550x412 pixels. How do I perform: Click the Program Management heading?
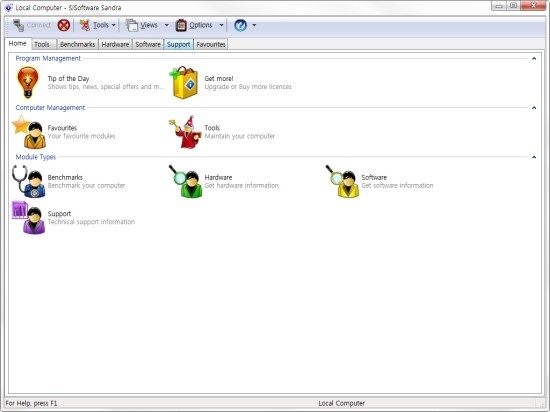48,58
